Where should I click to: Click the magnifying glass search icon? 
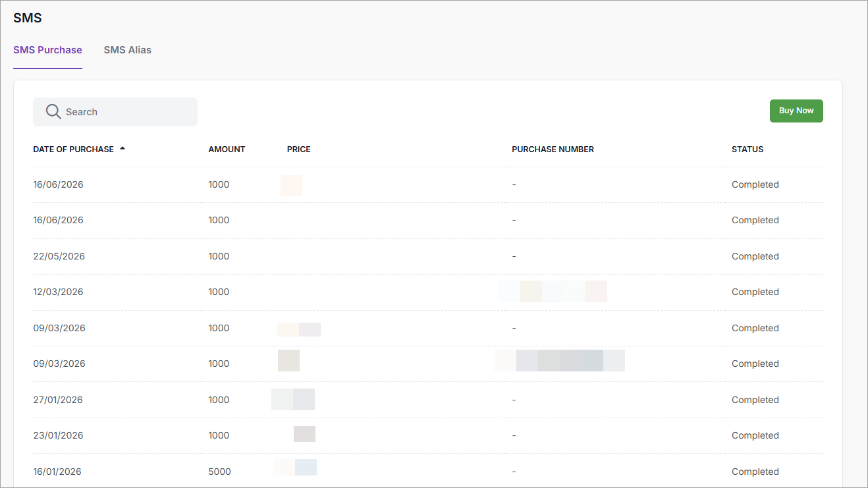click(53, 112)
